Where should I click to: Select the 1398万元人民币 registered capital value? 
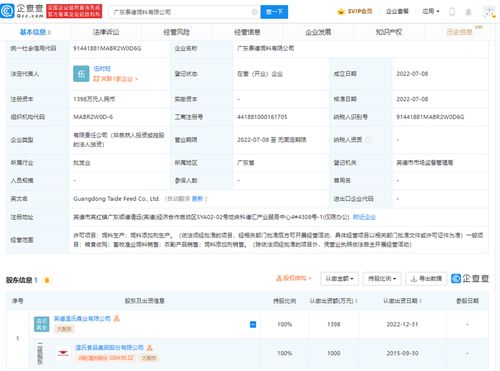click(x=94, y=99)
